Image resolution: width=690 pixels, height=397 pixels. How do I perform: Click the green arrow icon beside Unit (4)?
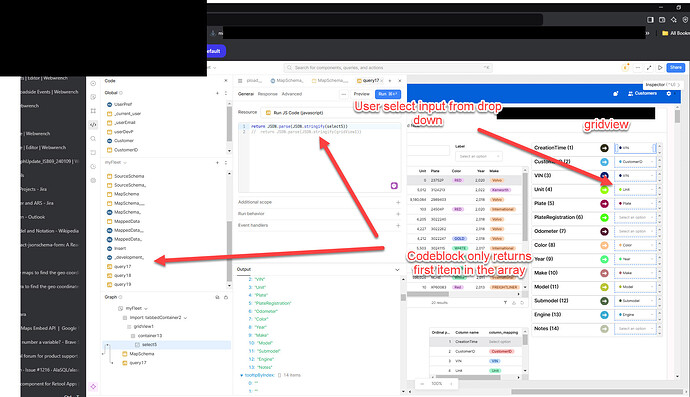click(604, 190)
